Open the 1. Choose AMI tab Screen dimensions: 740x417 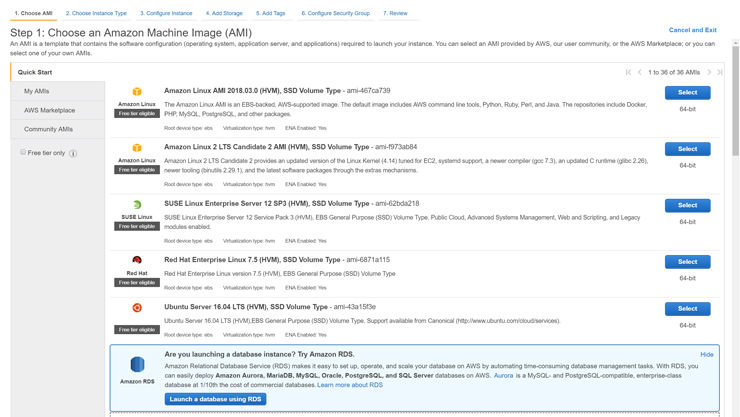(34, 13)
